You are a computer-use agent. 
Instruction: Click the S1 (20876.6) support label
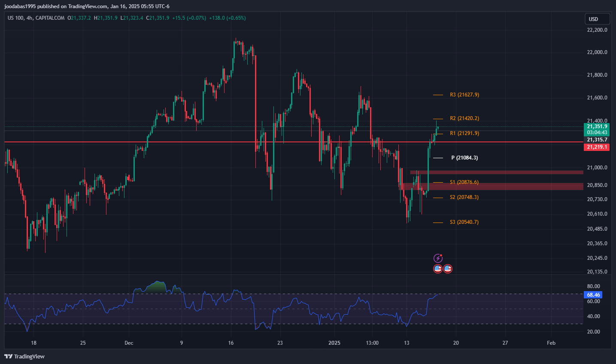coord(464,182)
